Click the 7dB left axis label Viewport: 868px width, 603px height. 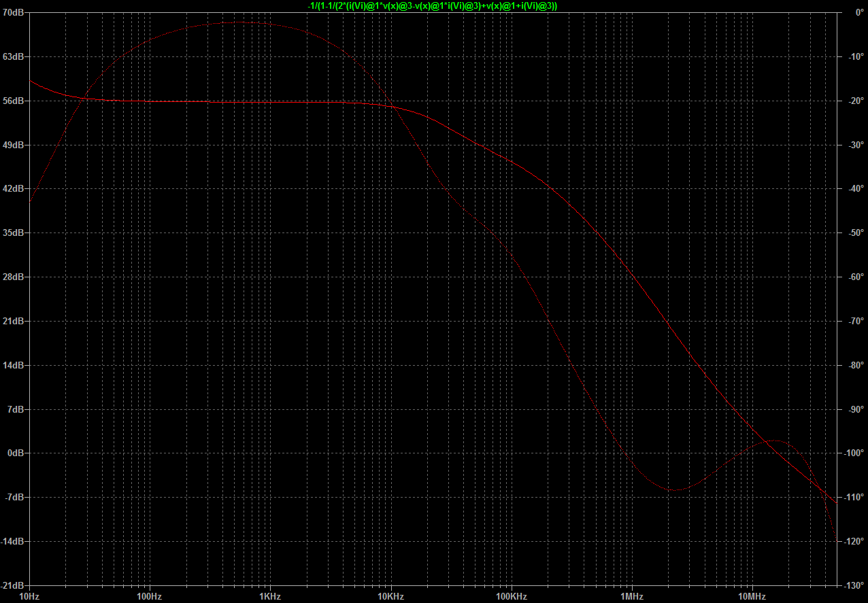click(16, 409)
